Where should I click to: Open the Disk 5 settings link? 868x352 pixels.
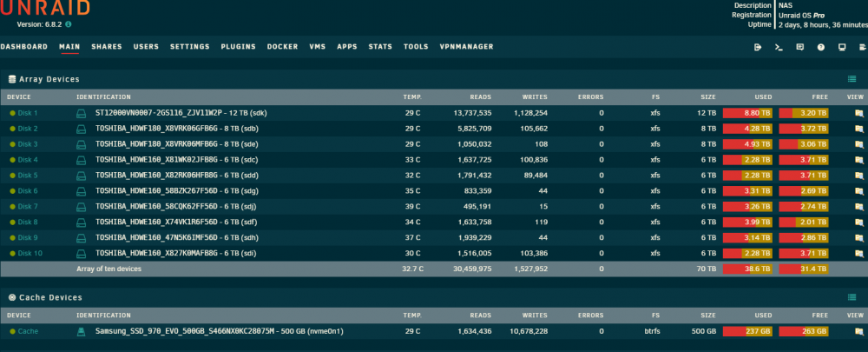tap(28, 176)
